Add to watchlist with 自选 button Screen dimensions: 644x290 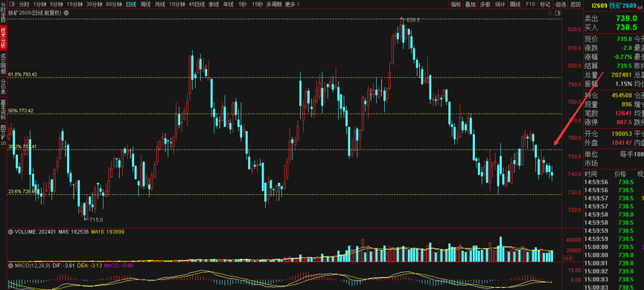pyautogui.click(x=559, y=4)
